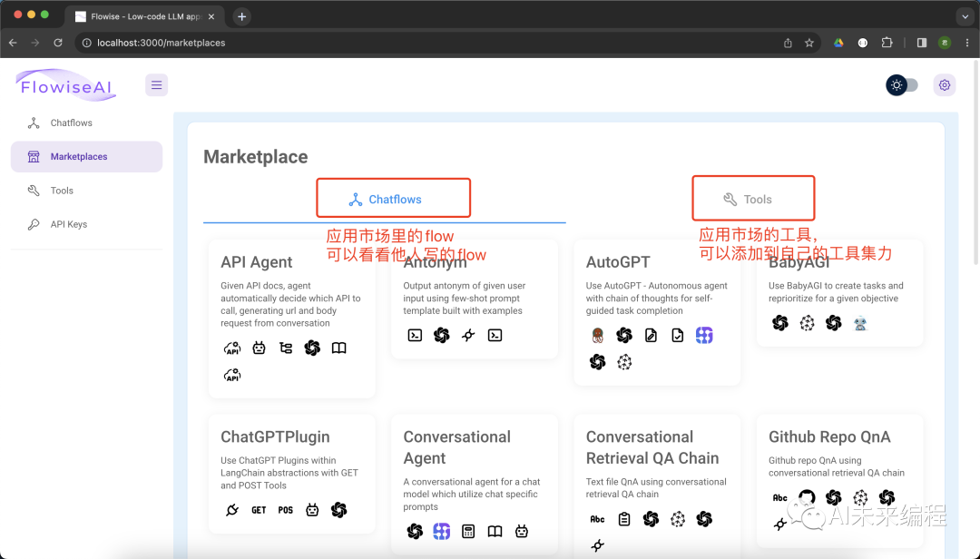Click the book icon in API Agent card

point(338,348)
